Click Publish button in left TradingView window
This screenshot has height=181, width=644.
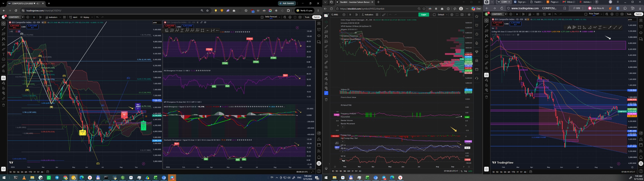(x=316, y=17)
